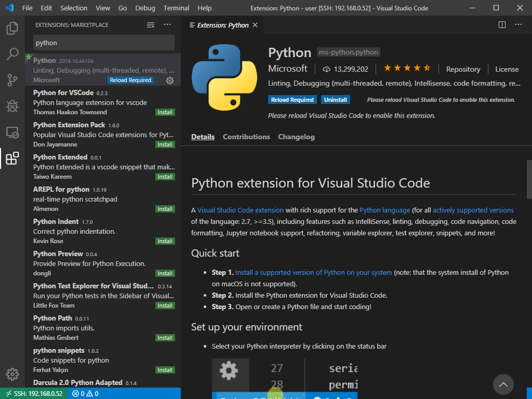This screenshot has height=399, width=532.
Task: Install Python Path extension
Action: coord(165,338)
